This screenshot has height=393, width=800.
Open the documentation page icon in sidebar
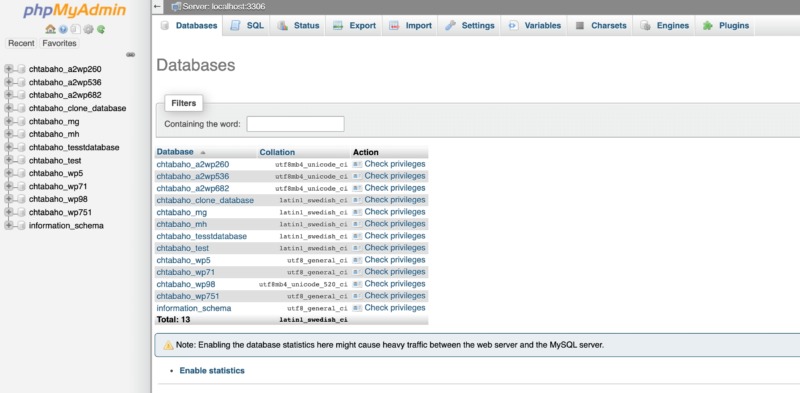tap(76, 29)
